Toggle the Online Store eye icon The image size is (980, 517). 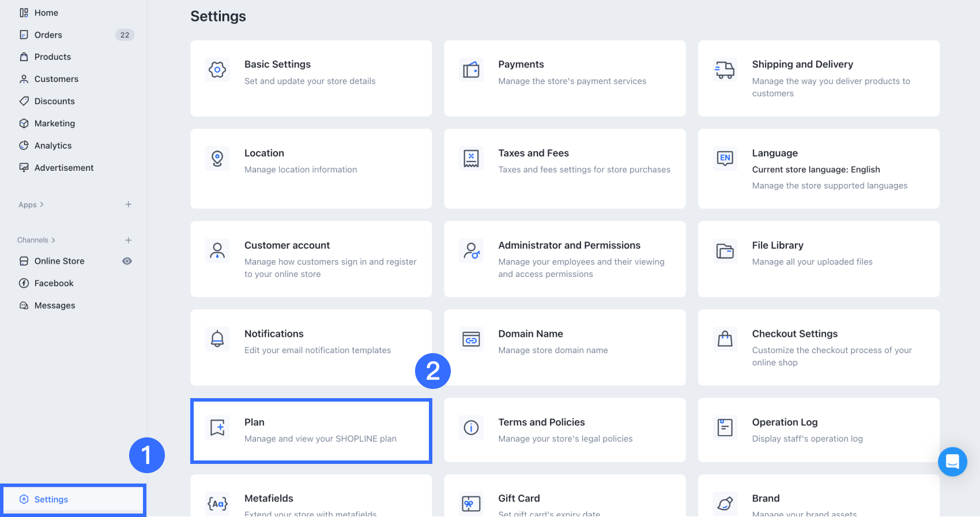(127, 261)
